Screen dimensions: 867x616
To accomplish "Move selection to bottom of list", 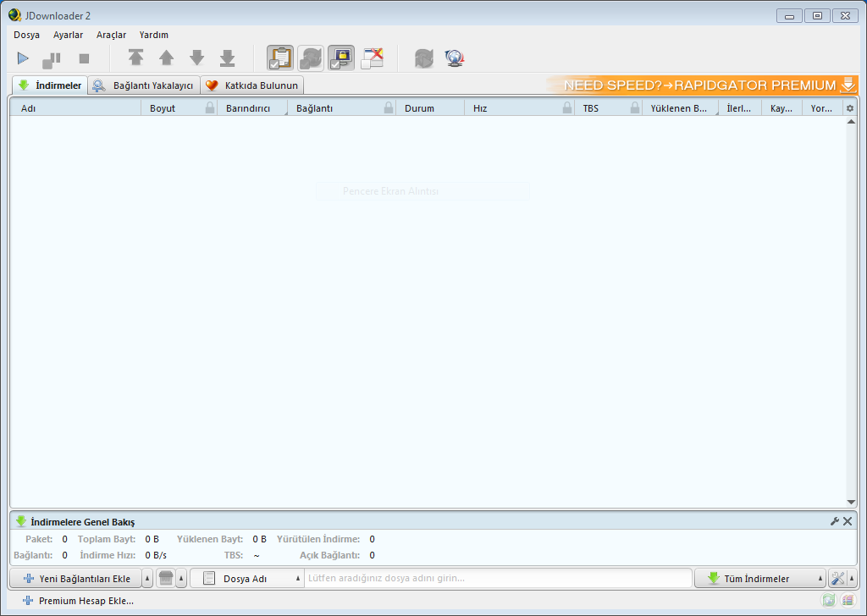I will (227, 58).
